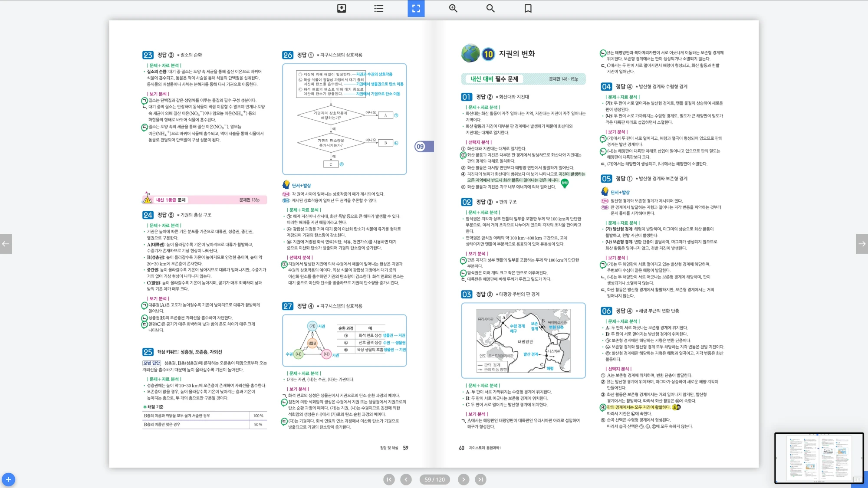Click the download icon in top toolbar

coord(342,8)
